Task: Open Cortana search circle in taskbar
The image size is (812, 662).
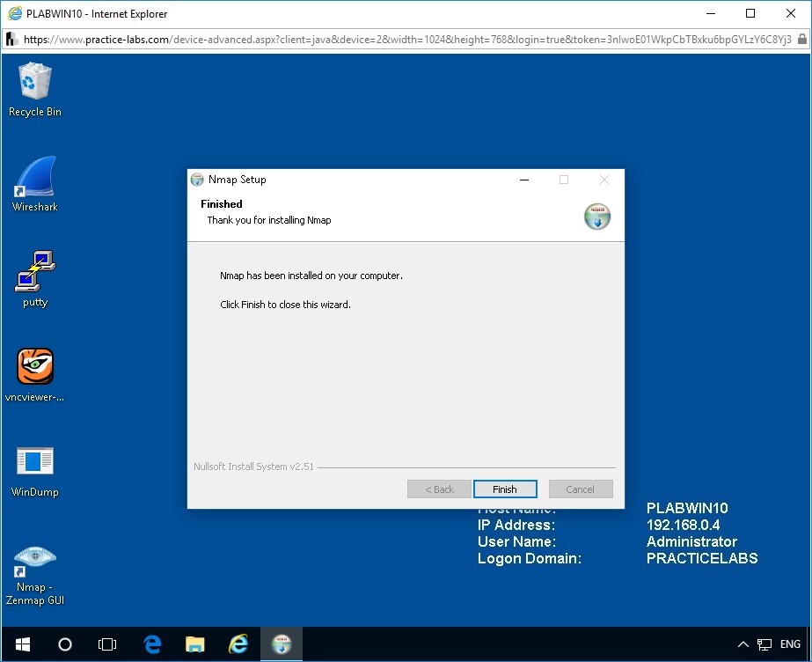Action: click(x=65, y=644)
